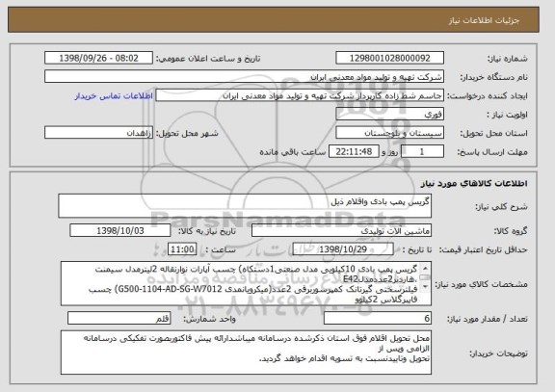The image size is (555, 392).
Task: Click the ساعت باقی مانده text
Action: click(292, 152)
